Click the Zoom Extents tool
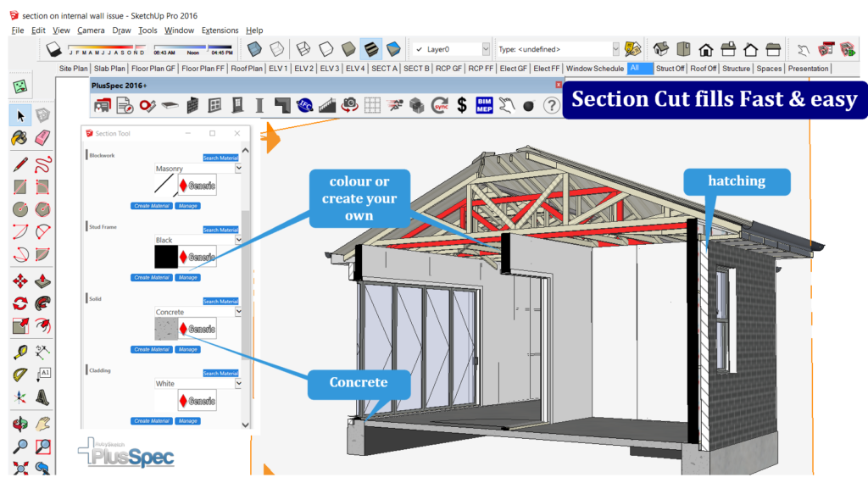 coord(20,468)
